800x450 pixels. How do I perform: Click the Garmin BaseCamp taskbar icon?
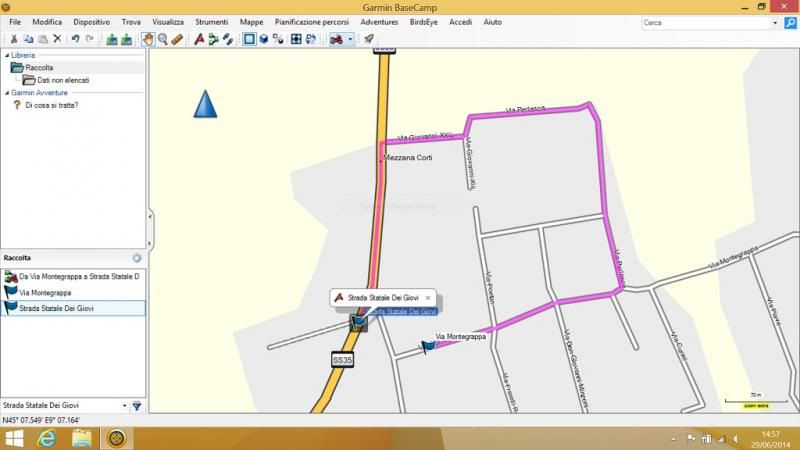116,439
